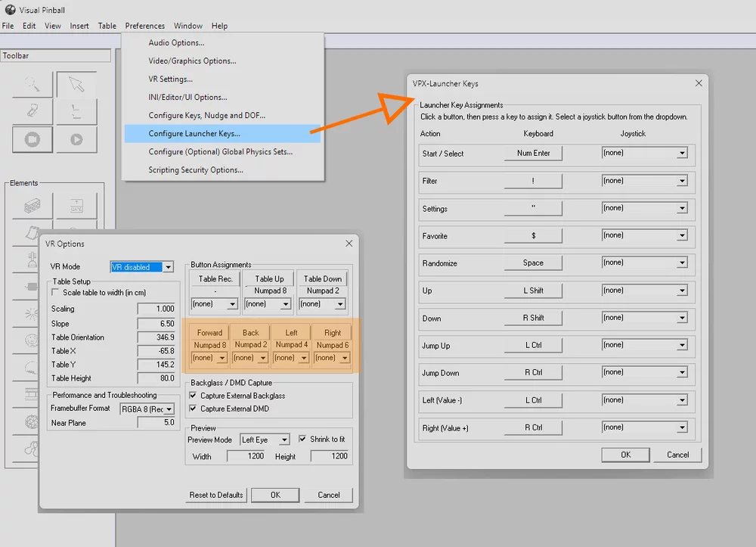Toggle Capture External DMD checkbox
The height and width of the screenshot is (547, 756).
(193, 409)
